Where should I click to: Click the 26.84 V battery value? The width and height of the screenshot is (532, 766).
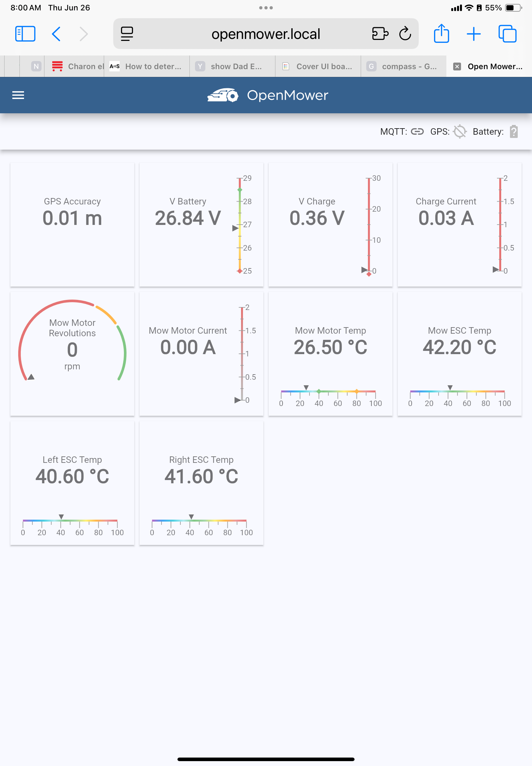pyautogui.click(x=188, y=218)
